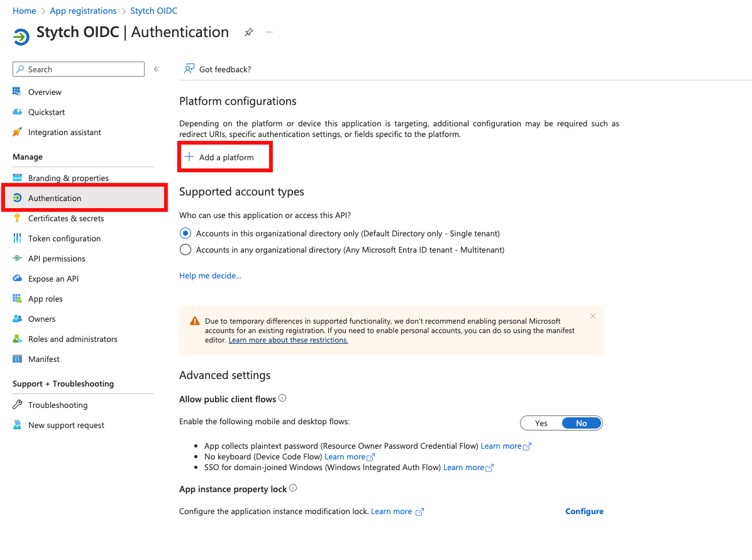
Task: Open Token configuration settings
Action: coord(64,238)
